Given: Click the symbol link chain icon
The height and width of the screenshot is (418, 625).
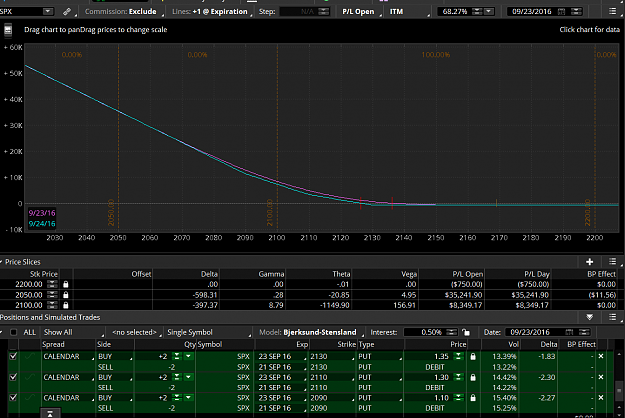Looking at the screenshot, I should point(67,12).
